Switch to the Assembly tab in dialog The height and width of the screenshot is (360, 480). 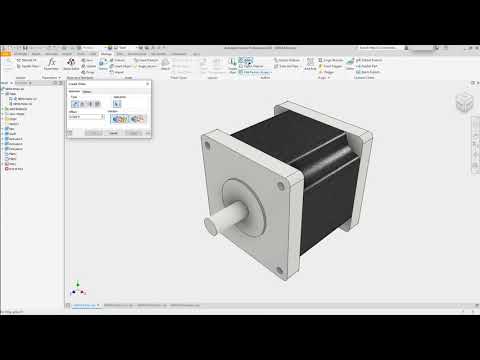coord(74,91)
